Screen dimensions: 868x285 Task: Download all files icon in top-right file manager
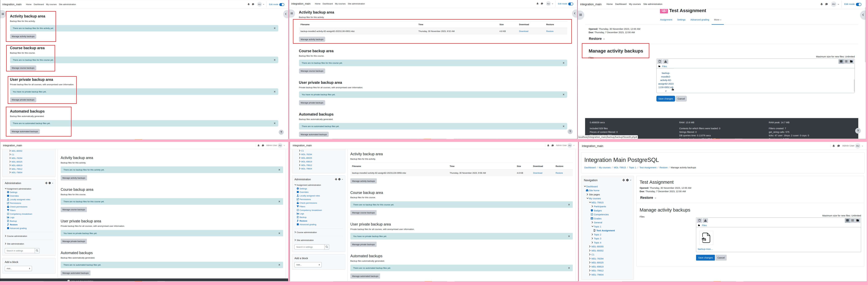click(x=666, y=62)
